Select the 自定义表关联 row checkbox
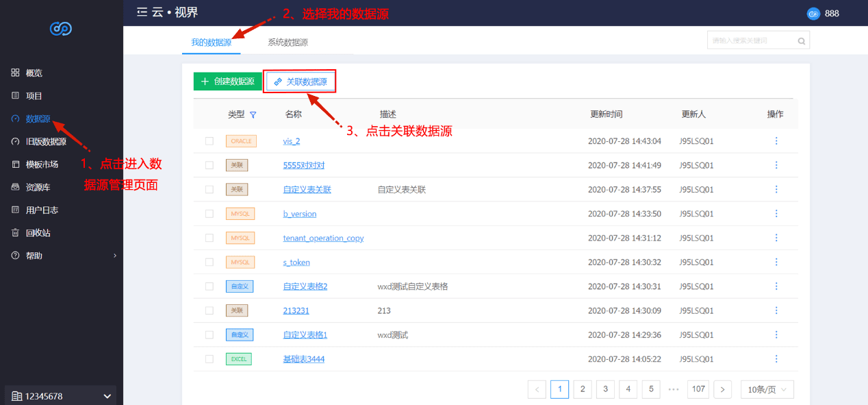This screenshot has height=405, width=868. pyautogui.click(x=209, y=189)
